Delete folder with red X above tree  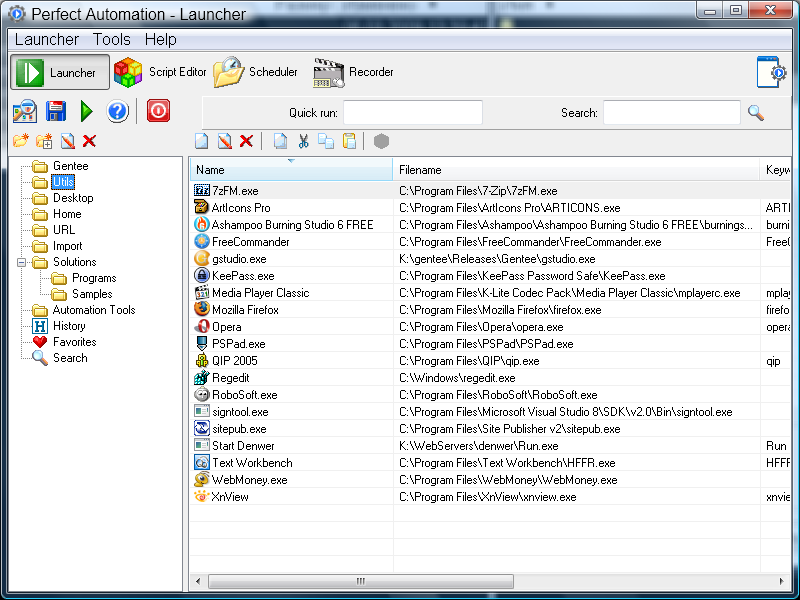coord(89,141)
